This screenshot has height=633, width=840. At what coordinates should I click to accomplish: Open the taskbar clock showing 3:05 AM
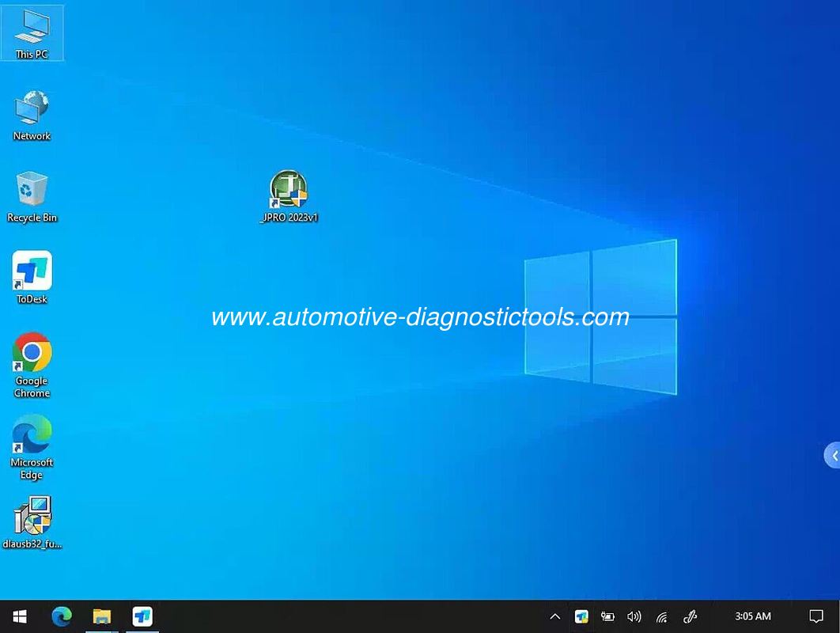coord(752,616)
